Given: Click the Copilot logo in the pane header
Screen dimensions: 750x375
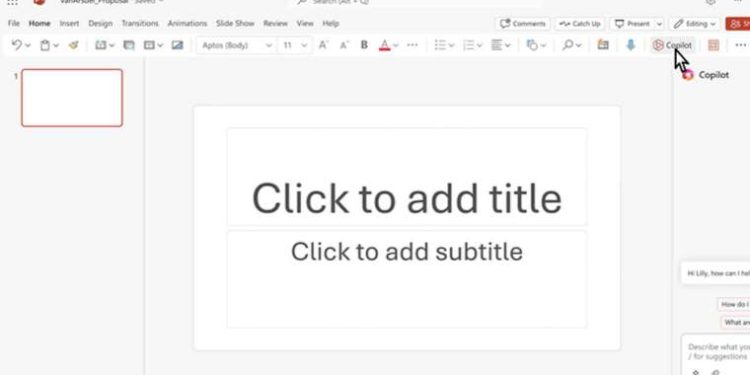Looking at the screenshot, I should pos(688,75).
